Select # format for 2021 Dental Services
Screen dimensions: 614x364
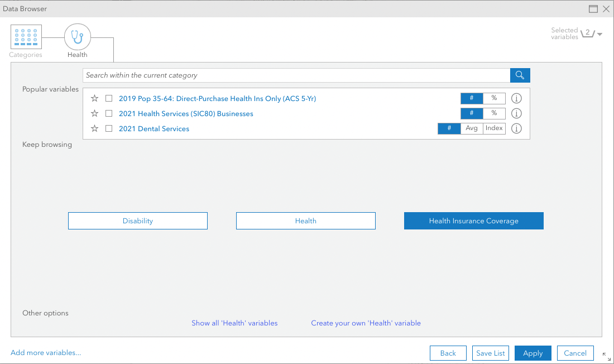coord(449,128)
